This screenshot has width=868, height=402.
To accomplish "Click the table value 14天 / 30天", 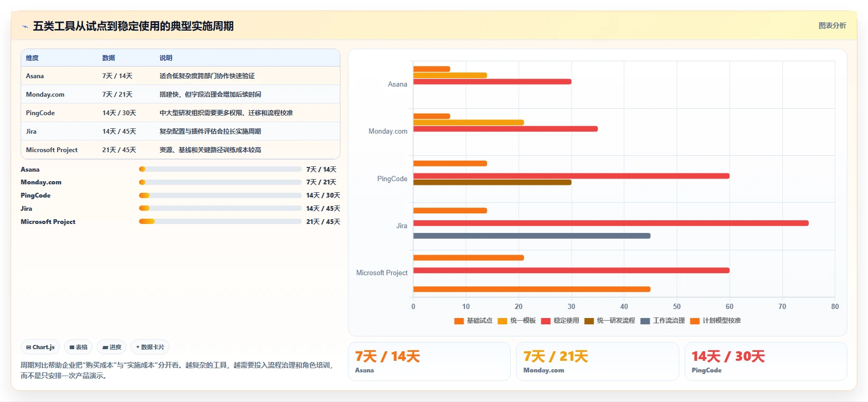I will (x=119, y=113).
